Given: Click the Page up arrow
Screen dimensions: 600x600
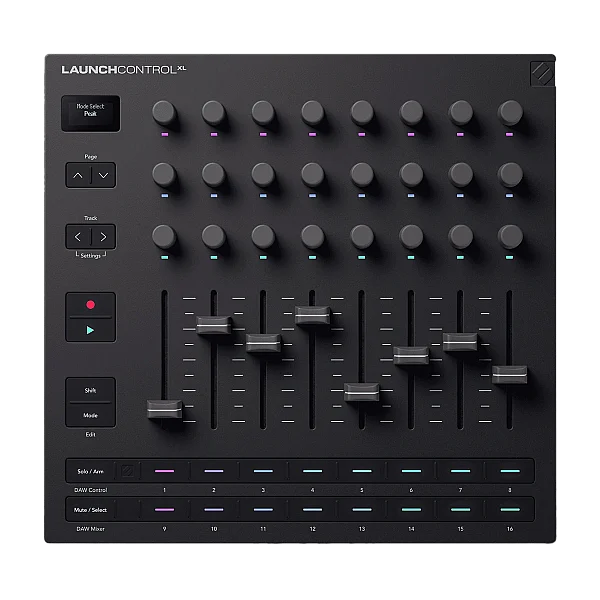Looking at the screenshot, I should click(x=78, y=175).
